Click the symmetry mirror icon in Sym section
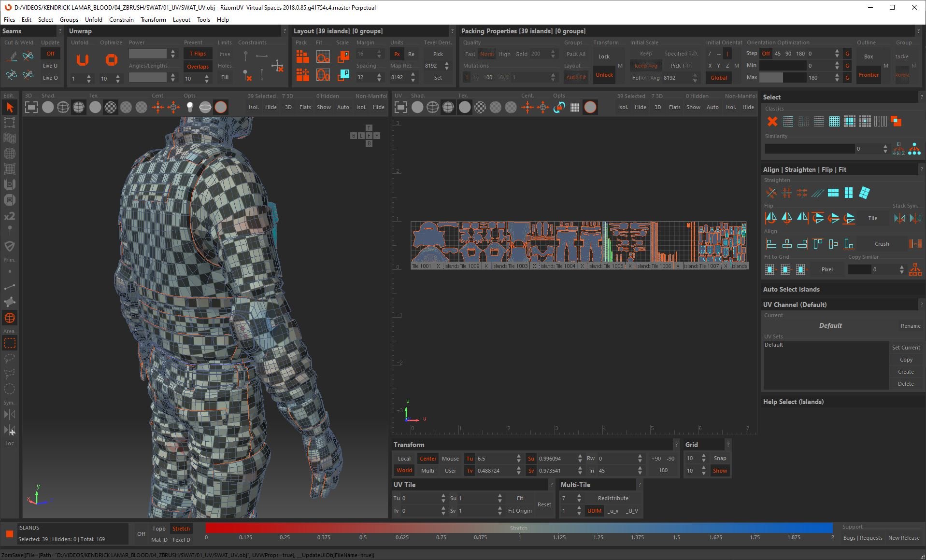The image size is (926, 560). tap(10, 414)
